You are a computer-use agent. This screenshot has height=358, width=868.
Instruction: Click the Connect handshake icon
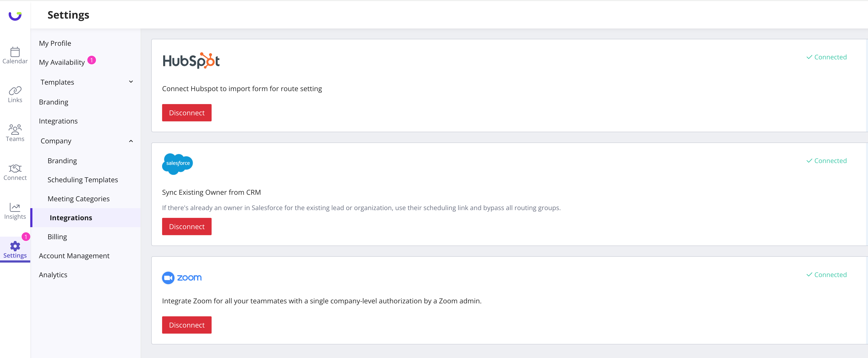(x=15, y=168)
